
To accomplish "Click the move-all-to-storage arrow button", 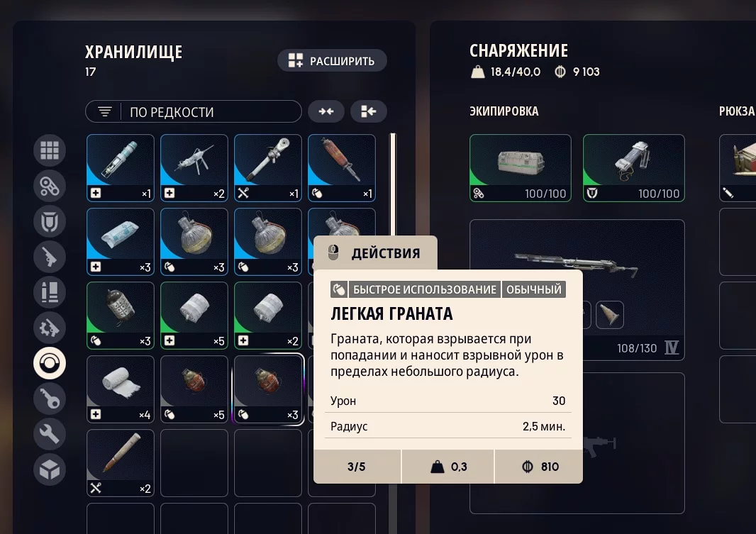I will click(x=369, y=112).
